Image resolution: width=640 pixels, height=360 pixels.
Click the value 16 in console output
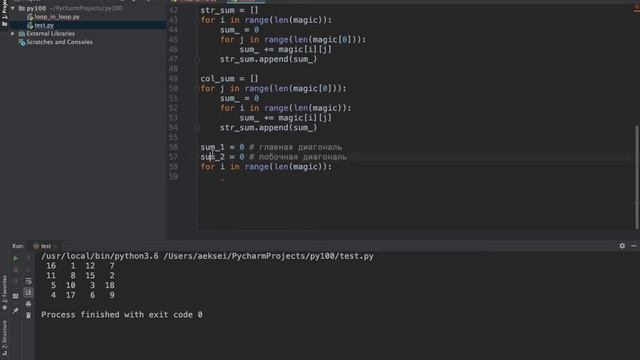point(51,266)
